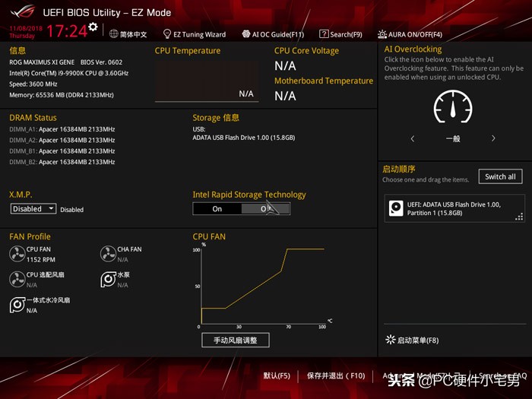Click the 水泵 pump icon
532x399 pixels.
pyautogui.click(x=108, y=279)
